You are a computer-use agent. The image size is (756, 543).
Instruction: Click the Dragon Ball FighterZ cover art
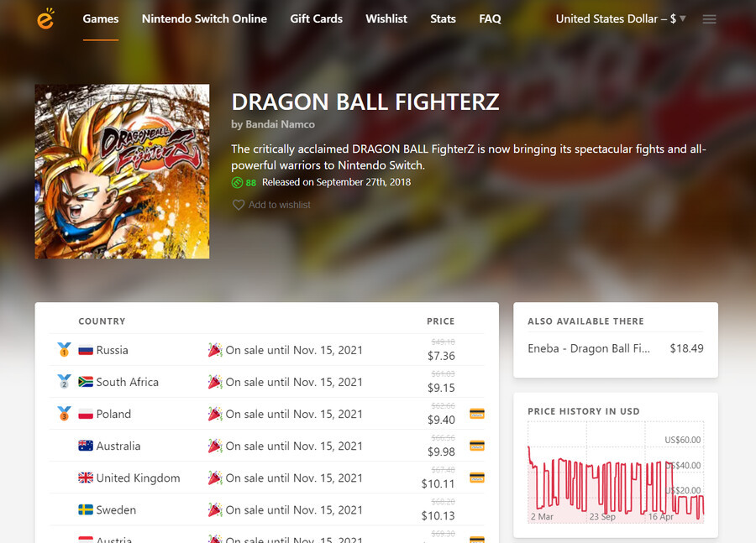pyautogui.click(x=122, y=171)
